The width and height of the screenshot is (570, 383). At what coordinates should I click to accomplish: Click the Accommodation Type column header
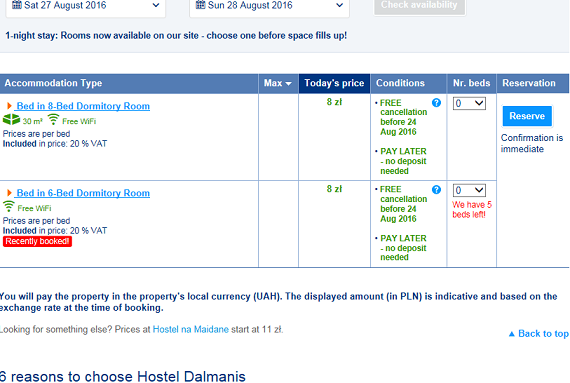129,83
